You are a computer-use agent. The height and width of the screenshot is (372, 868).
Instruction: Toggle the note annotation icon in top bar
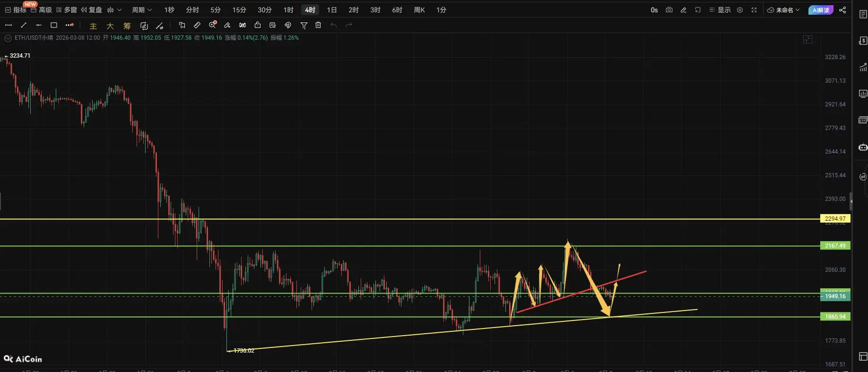tap(697, 10)
